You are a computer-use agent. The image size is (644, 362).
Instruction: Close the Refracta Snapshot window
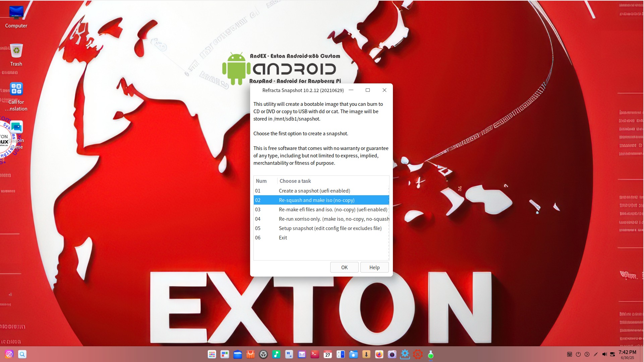tap(385, 90)
